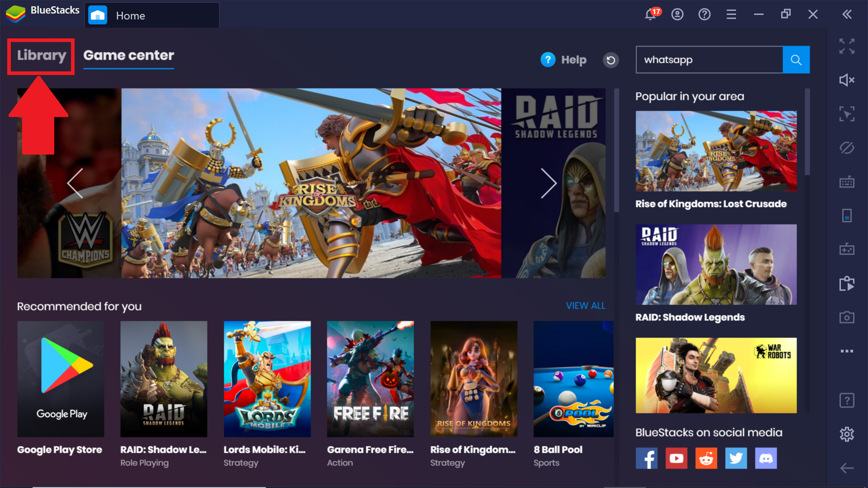Open the keyboard controls icon
868x488 pixels.
(847, 182)
